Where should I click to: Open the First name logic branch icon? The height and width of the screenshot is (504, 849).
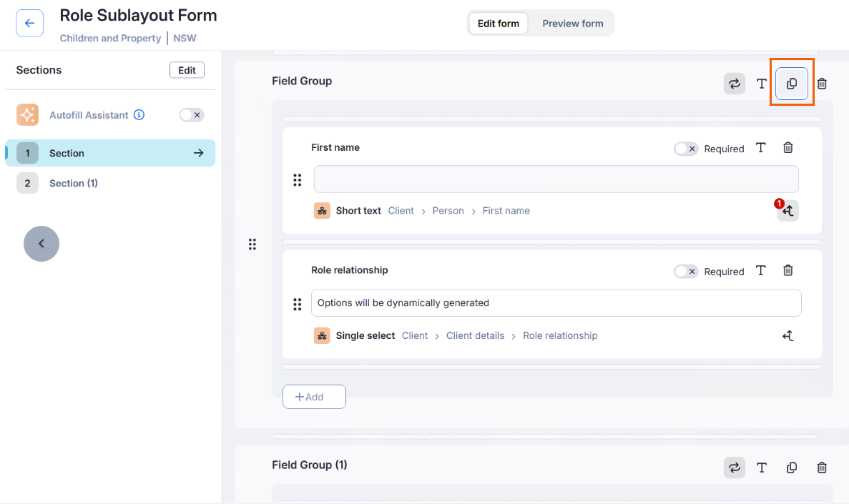[x=787, y=211]
